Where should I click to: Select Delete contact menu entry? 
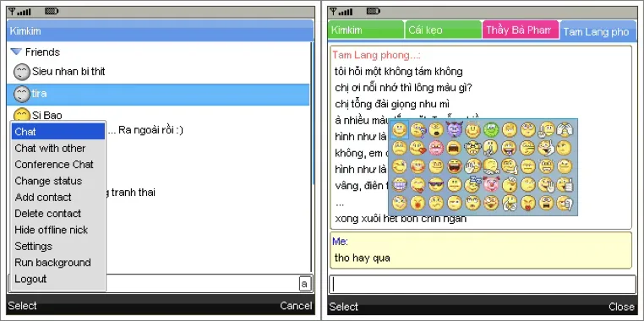pos(58,214)
